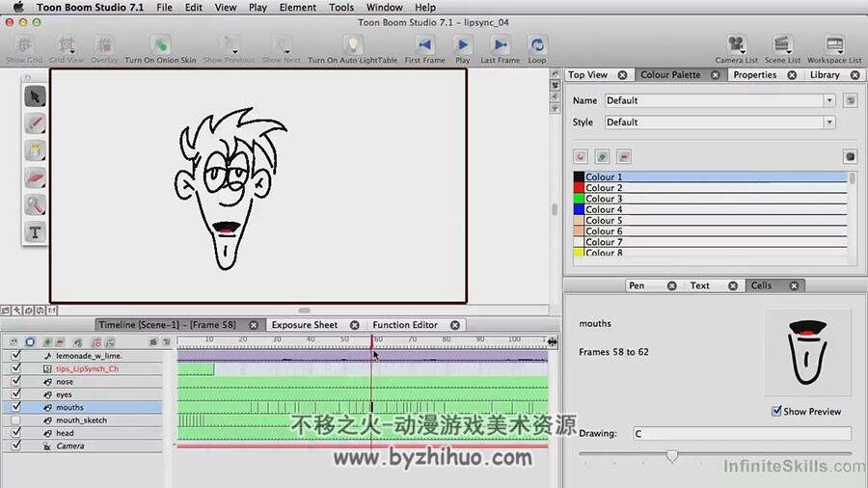Open the Element menu

(298, 7)
